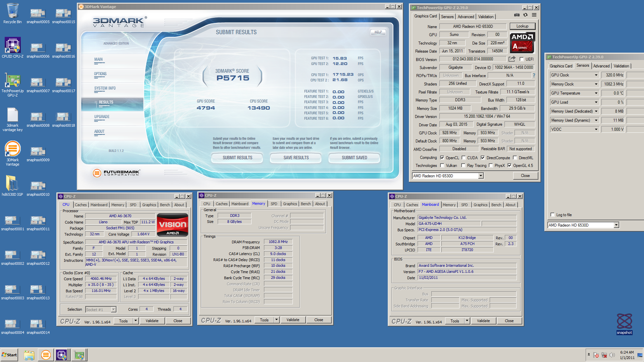Open SYSTEM INFO section in 3DMark Vantage
This screenshot has width=644, height=362.
tap(105, 88)
